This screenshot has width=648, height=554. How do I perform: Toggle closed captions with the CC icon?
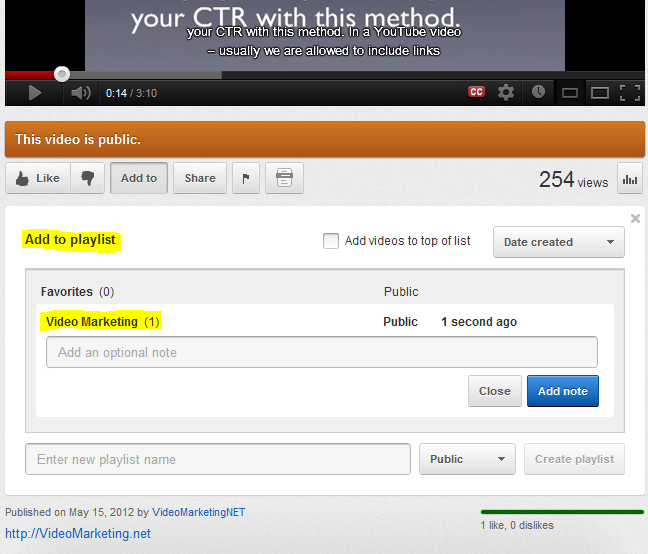pos(476,92)
